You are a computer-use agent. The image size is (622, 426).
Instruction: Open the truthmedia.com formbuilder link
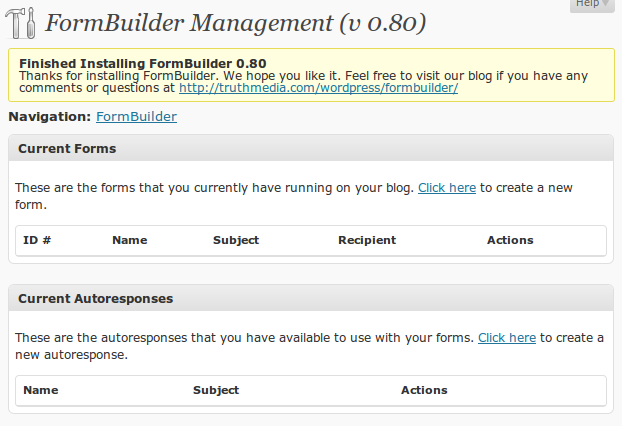pyautogui.click(x=319, y=88)
